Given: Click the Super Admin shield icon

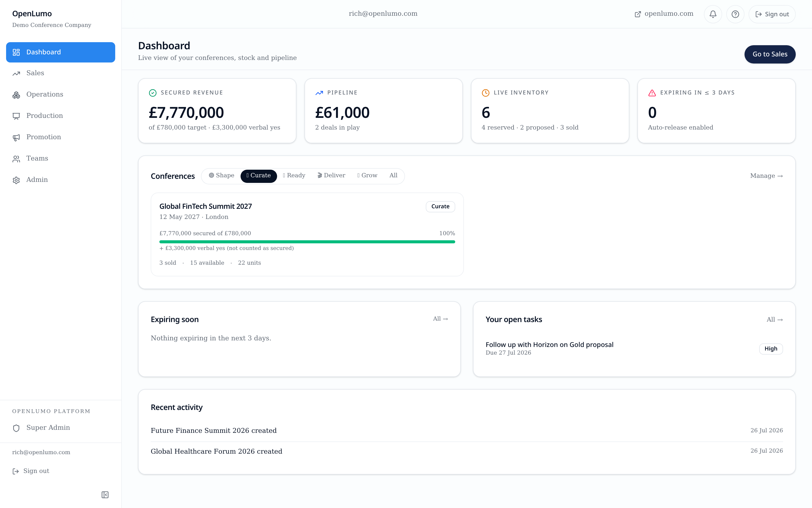Looking at the screenshot, I should [16, 428].
